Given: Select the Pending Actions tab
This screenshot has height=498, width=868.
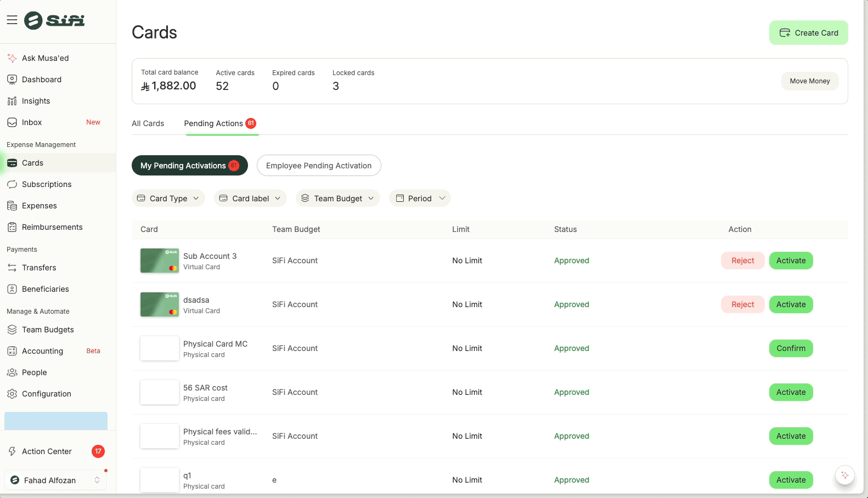Looking at the screenshot, I should [213, 123].
